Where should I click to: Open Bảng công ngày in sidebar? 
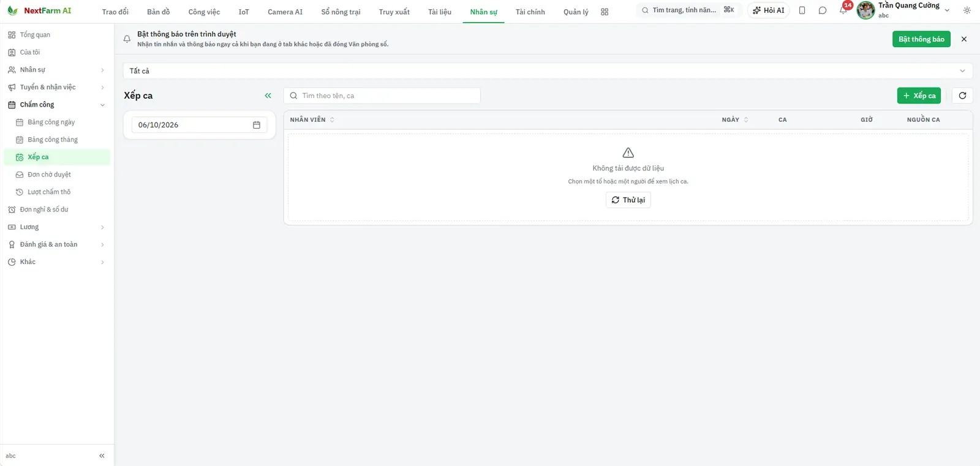pyautogui.click(x=57, y=122)
